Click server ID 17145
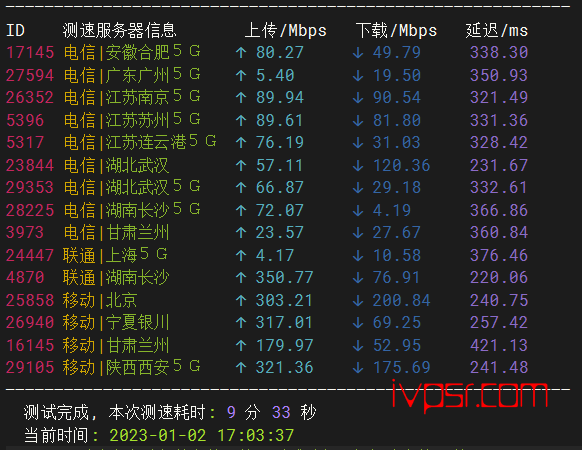582x450 pixels. [x=30, y=52]
